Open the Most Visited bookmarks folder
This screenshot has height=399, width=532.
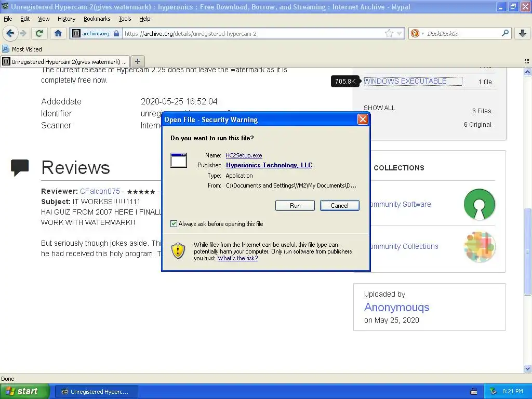pyautogui.click(x=22, y=49)
